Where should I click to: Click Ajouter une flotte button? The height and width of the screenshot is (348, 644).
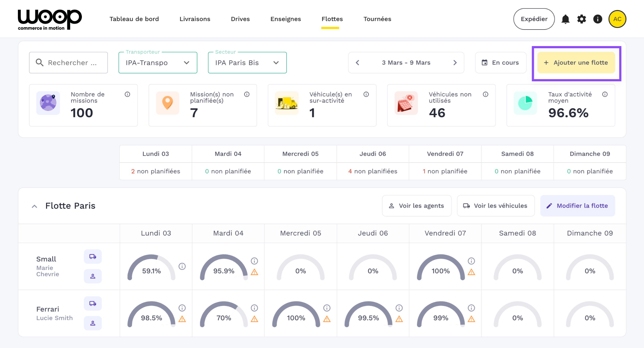point(576,63)
